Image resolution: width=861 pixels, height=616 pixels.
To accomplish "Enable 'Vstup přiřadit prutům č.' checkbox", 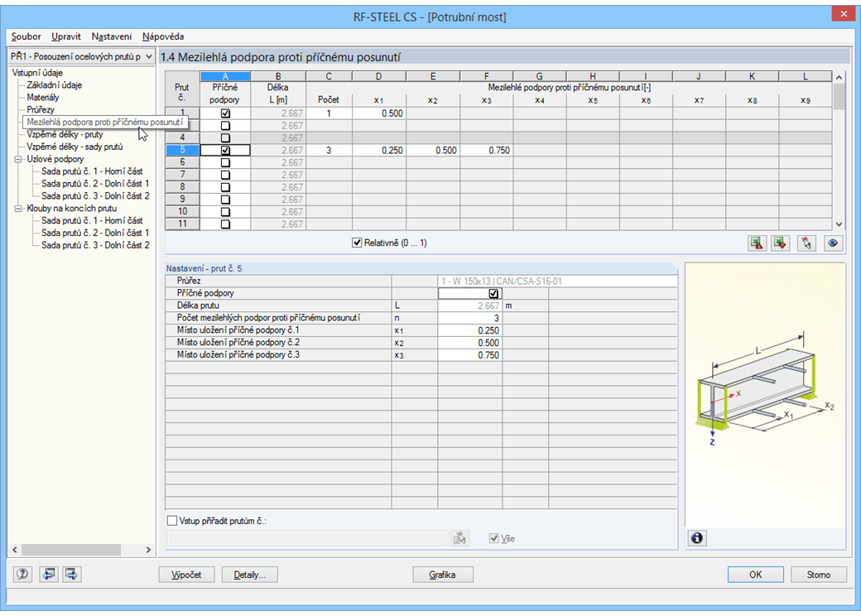I will coord(172,521).
